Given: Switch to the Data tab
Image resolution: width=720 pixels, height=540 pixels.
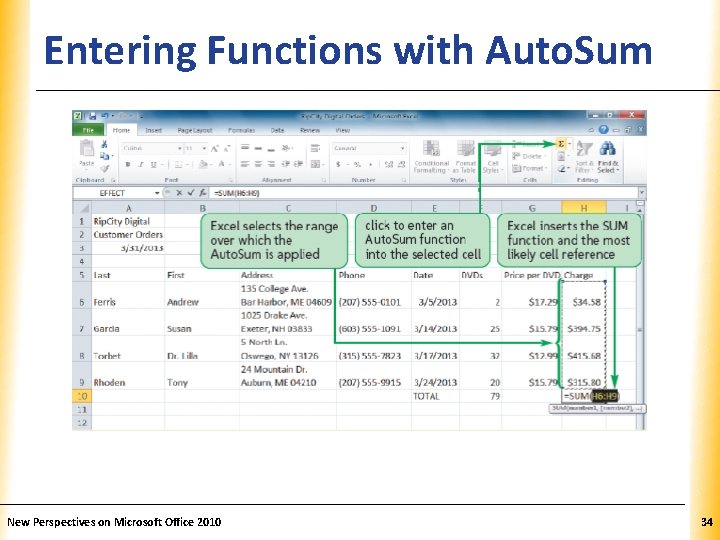Looking at the screenshot, I should [277, 130].
